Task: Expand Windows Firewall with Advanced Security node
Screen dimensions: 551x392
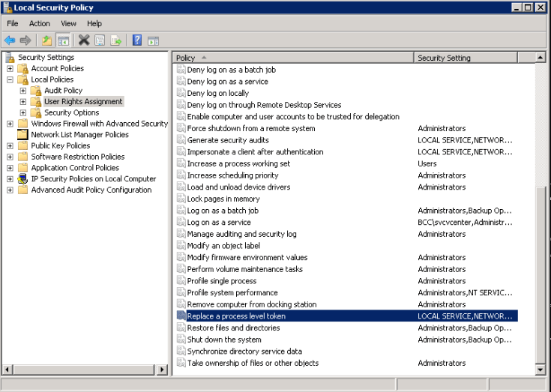Action: point(10,124)
